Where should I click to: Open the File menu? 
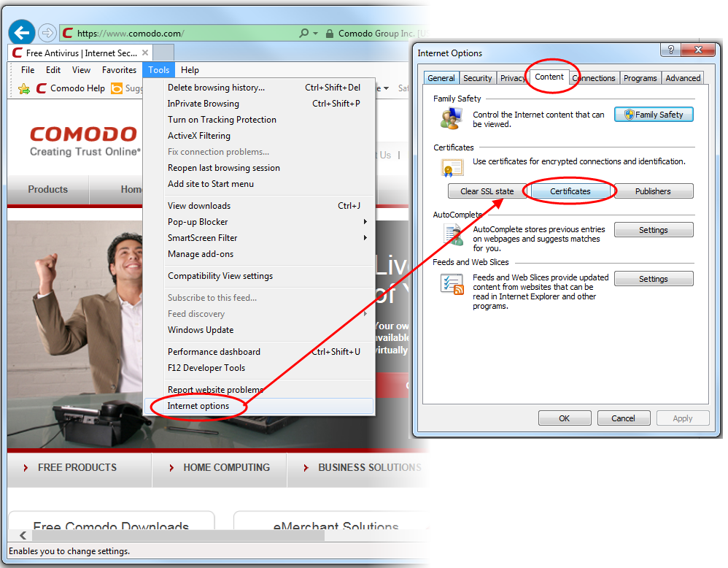pyautogui.click(x=28, y=70)
